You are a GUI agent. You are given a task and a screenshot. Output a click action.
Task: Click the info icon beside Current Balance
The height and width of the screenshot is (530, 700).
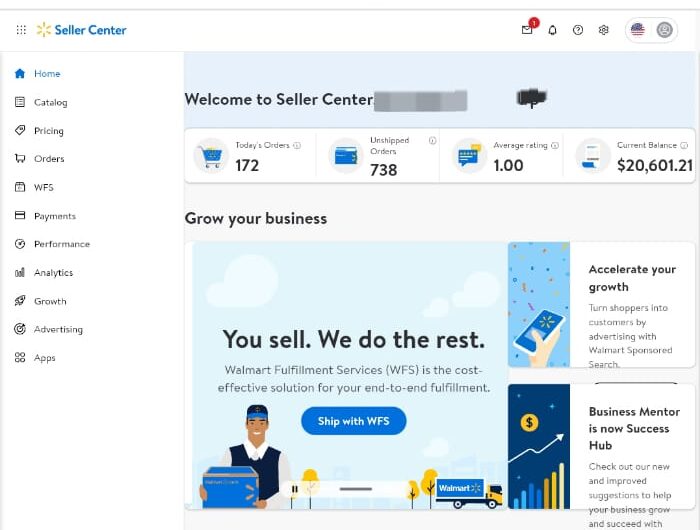685,146
